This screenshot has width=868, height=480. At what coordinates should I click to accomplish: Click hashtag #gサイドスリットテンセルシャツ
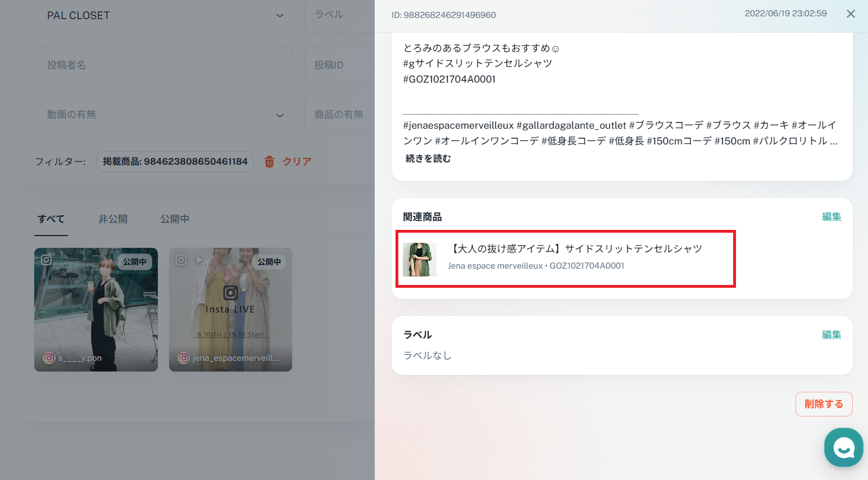click(478, 64)
